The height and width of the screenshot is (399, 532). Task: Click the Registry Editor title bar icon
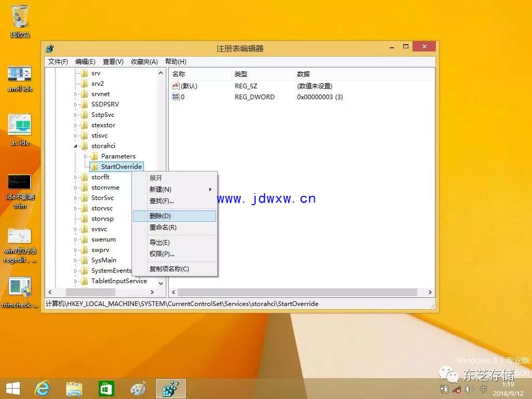click(x=50, y=48)
